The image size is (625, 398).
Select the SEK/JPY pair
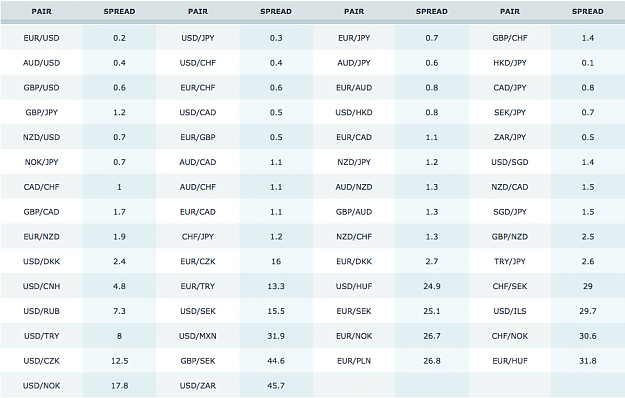coord(510,112)
